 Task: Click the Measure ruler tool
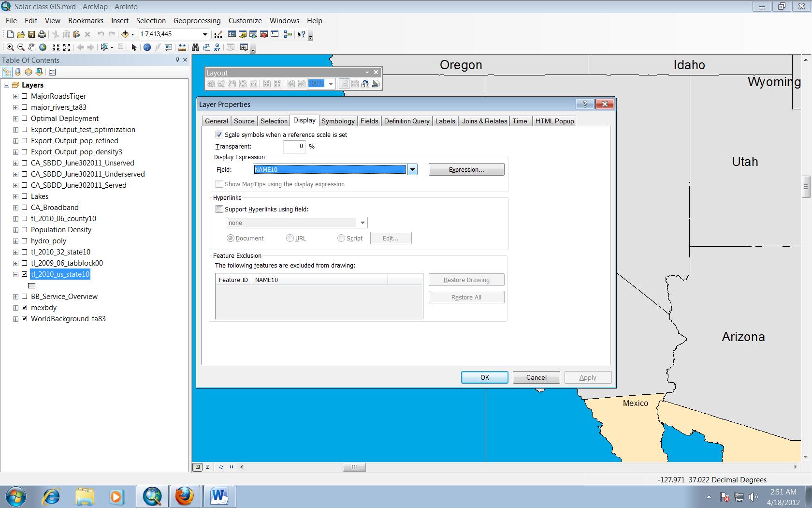click(x=182, y=47)
